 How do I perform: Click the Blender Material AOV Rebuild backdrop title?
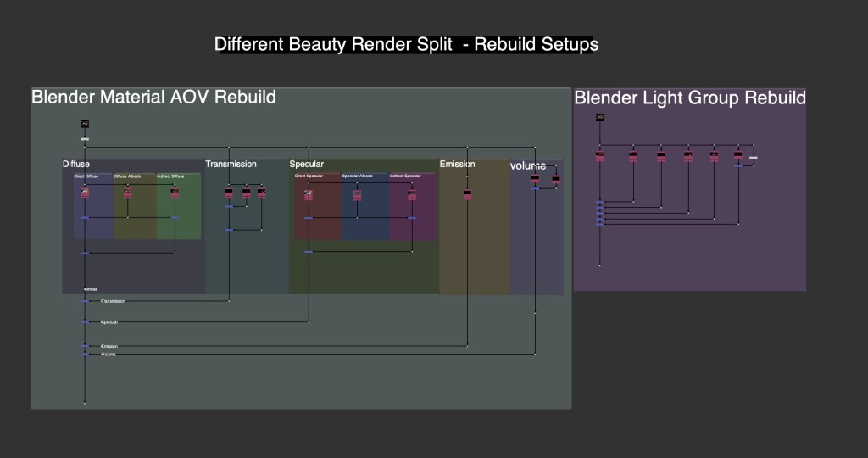(153, 97)
